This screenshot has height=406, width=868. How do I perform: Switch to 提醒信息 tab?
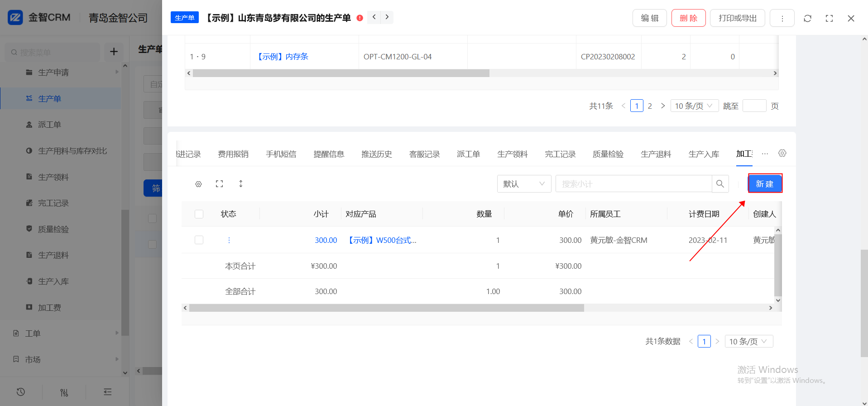tap(329, 154)
